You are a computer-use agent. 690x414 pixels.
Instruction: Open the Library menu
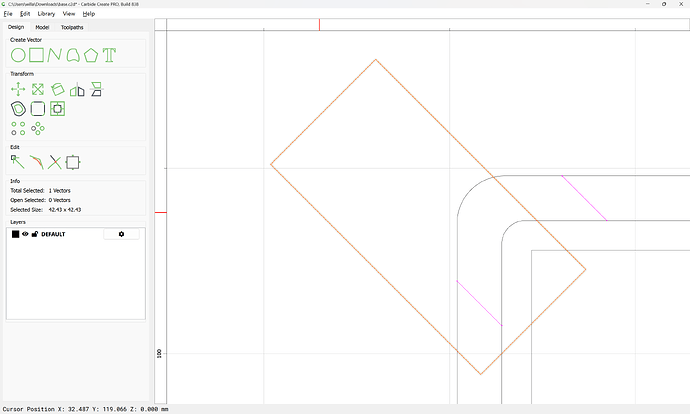pos(46,14)
